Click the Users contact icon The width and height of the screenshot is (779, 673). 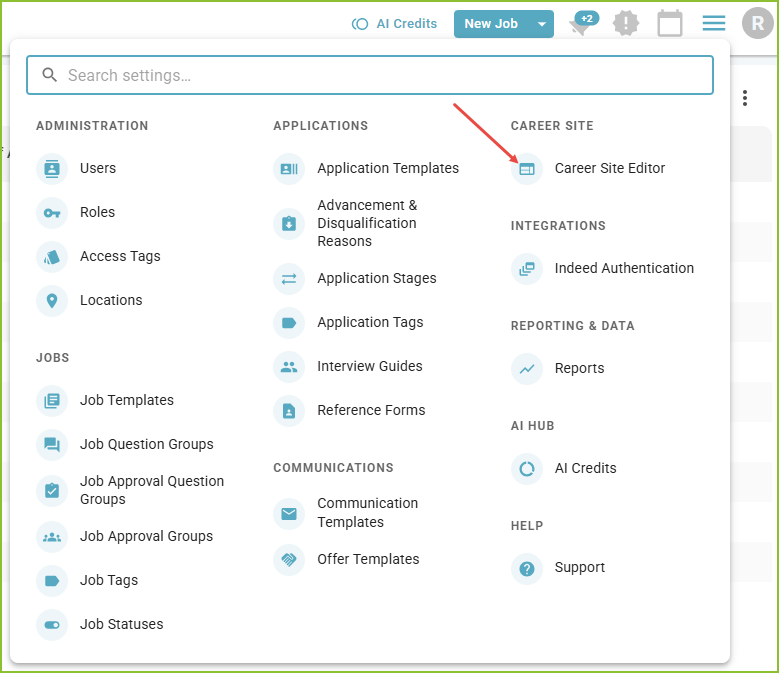pos(52,169)
